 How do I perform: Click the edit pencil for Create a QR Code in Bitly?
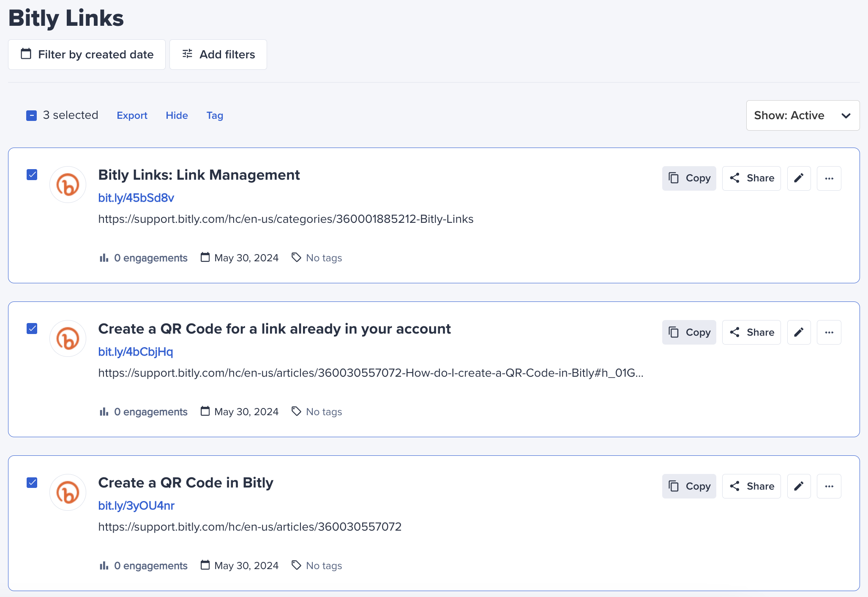click(x=799, y=486)
